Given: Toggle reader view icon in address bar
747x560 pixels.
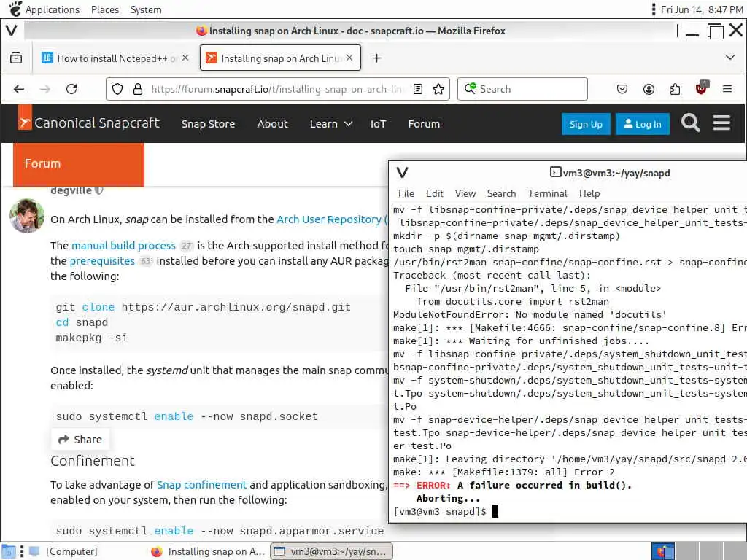Looking at the screenshot, I should (x=418, y=89).
